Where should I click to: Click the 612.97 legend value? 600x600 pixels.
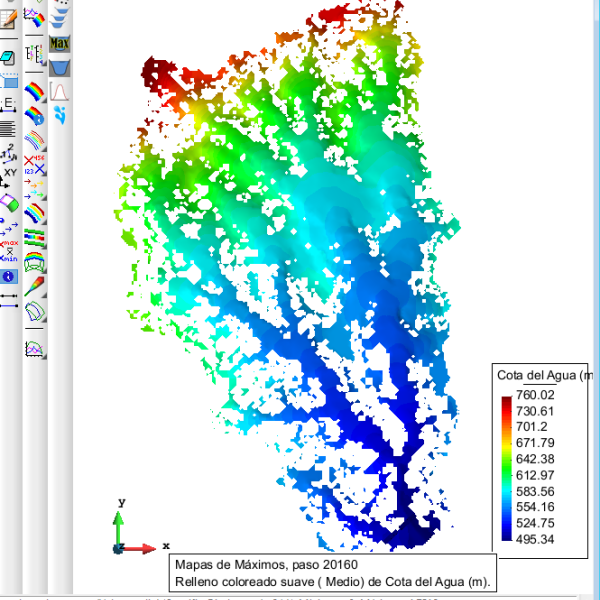[535, 475]
